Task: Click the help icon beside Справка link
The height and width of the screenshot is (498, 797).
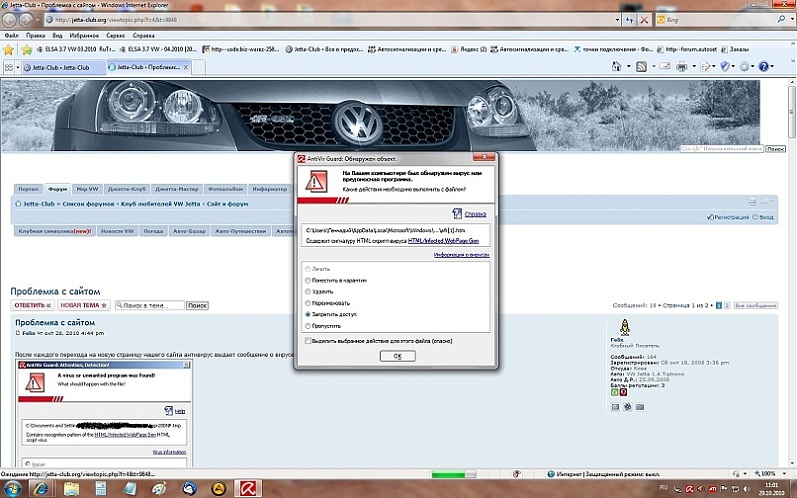Action: [457, 213]
